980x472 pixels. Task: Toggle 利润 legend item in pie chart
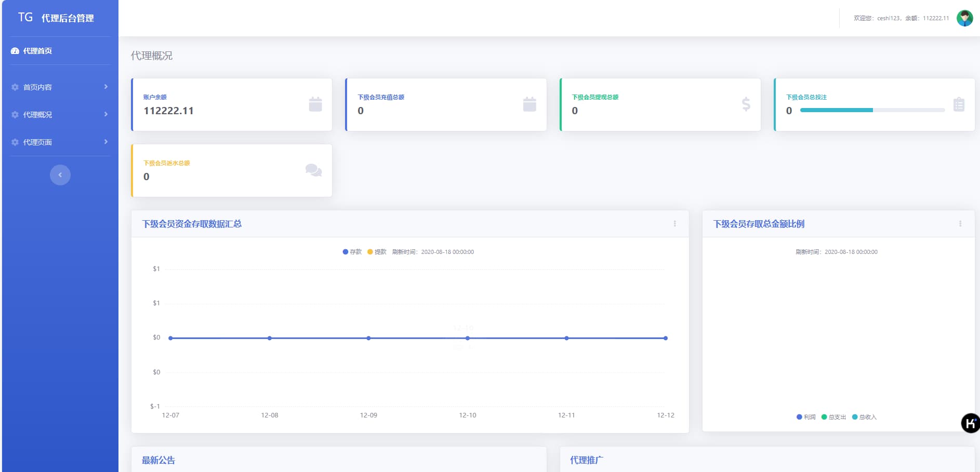point(806,417)
